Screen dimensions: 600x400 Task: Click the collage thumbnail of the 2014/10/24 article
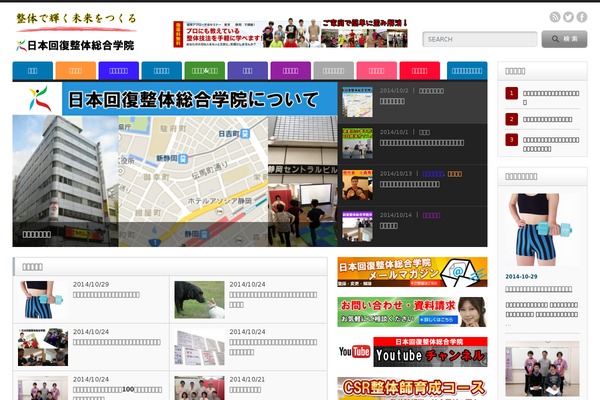tap(43, 347)
